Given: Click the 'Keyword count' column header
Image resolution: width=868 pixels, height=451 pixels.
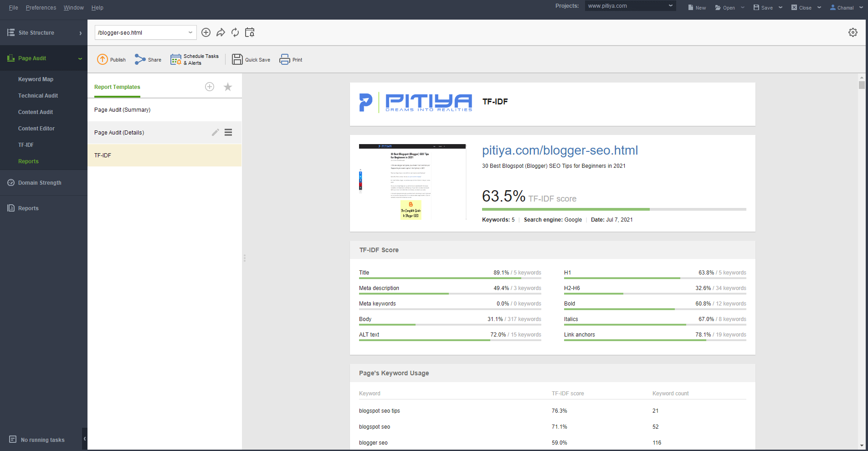Looking at the screenshot, I should pyautogui.click(x=670, y=394).
